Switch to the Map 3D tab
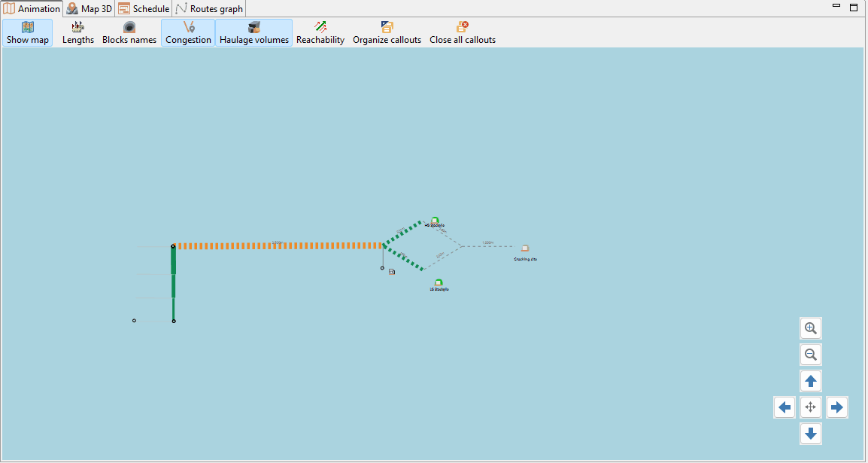 [89, 9]
